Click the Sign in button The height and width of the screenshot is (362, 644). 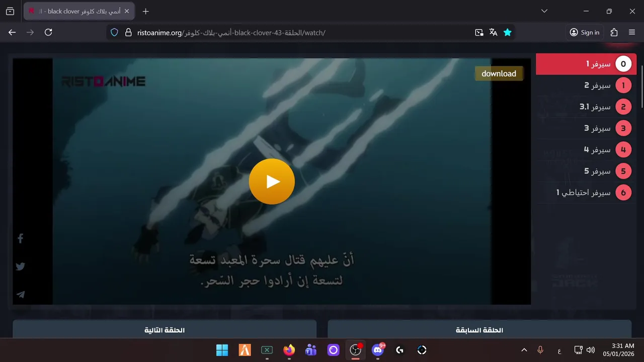pos(585,32)
